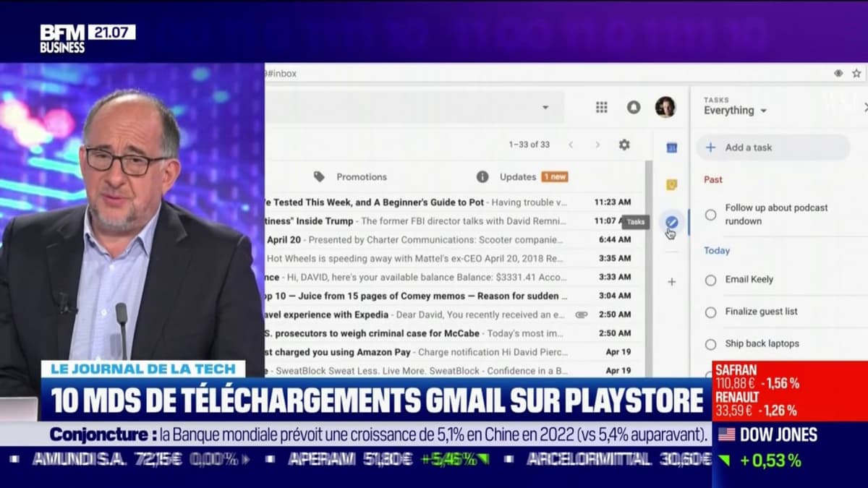
Task: Click the Gmail search field
Action: pyautogui.click(x=414, y=107)
